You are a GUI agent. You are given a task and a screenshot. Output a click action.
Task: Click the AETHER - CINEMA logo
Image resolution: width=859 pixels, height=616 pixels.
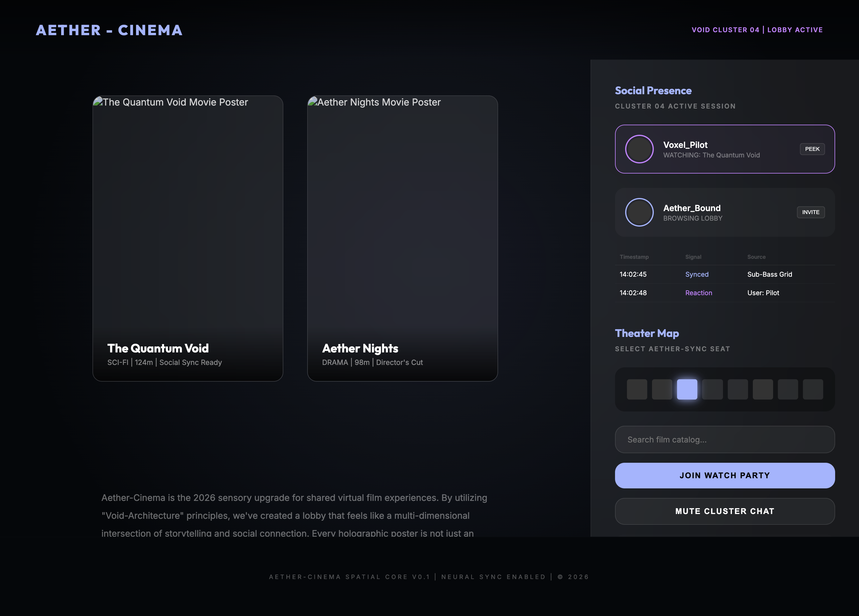109,30
